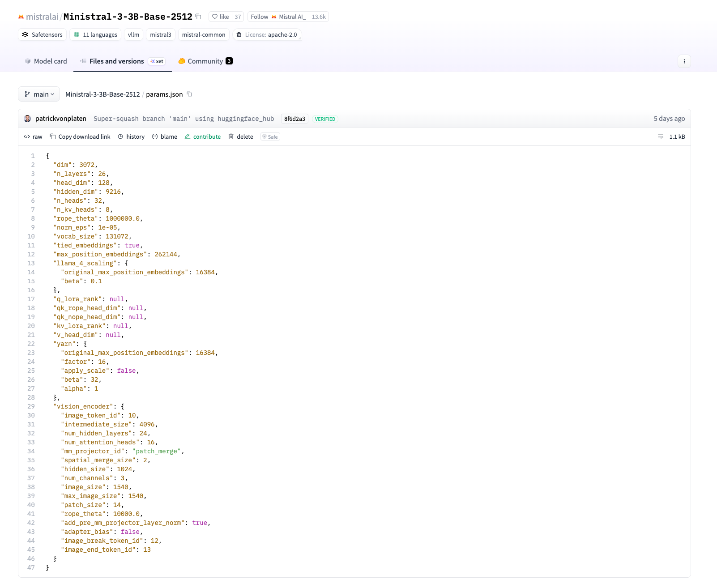This screenshot has height=588, width=717.
Task: Follow Mistral AI_ organization
Action: tap(278, 17)
